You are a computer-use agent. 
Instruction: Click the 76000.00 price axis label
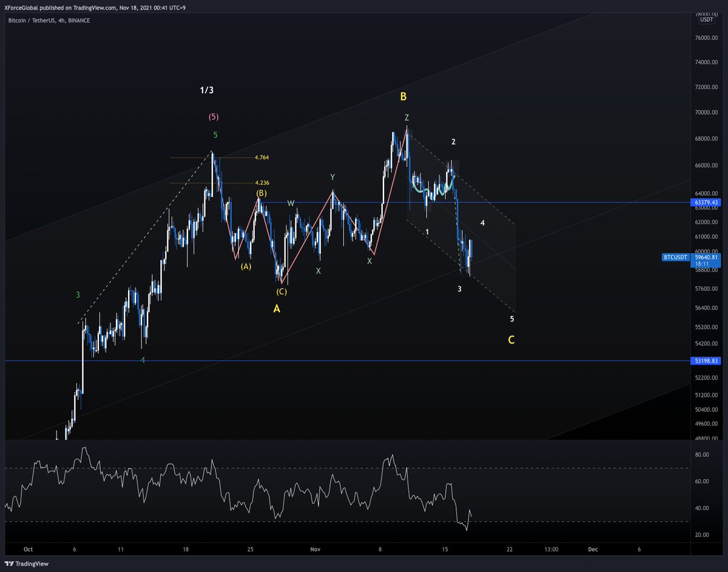click(x=706, y=38)
